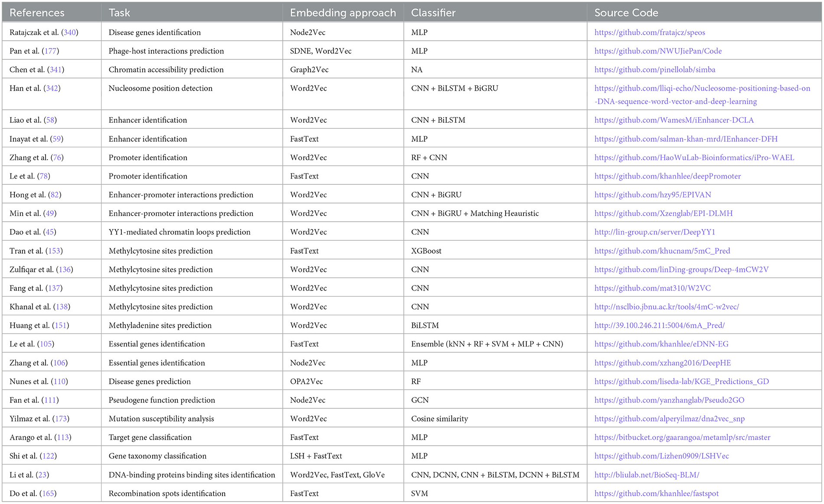Click the 'Embedding approach' column header

[x=343, y=13]
